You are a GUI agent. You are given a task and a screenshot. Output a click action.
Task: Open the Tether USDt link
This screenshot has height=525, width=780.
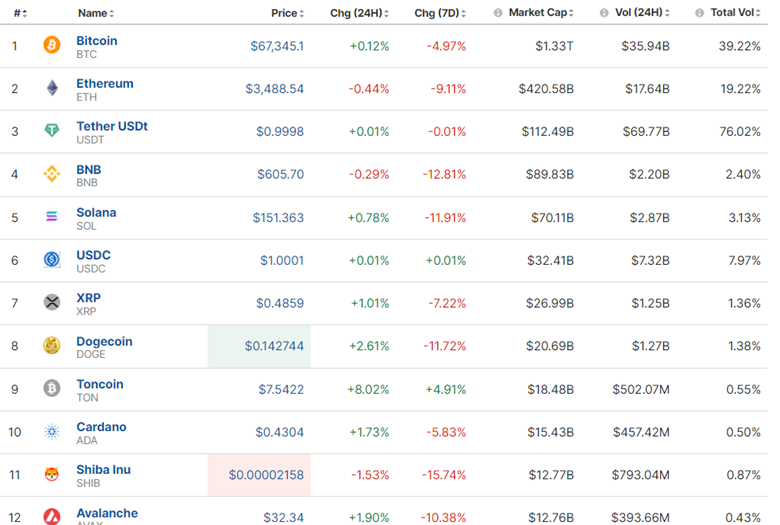112,126
